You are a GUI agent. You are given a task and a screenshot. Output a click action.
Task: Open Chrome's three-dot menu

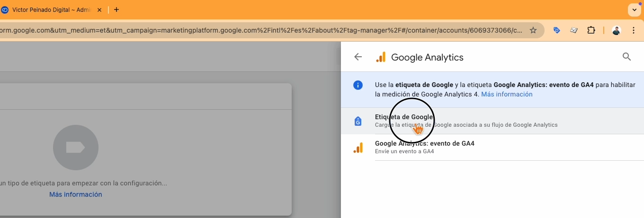[x=634, y=30]
